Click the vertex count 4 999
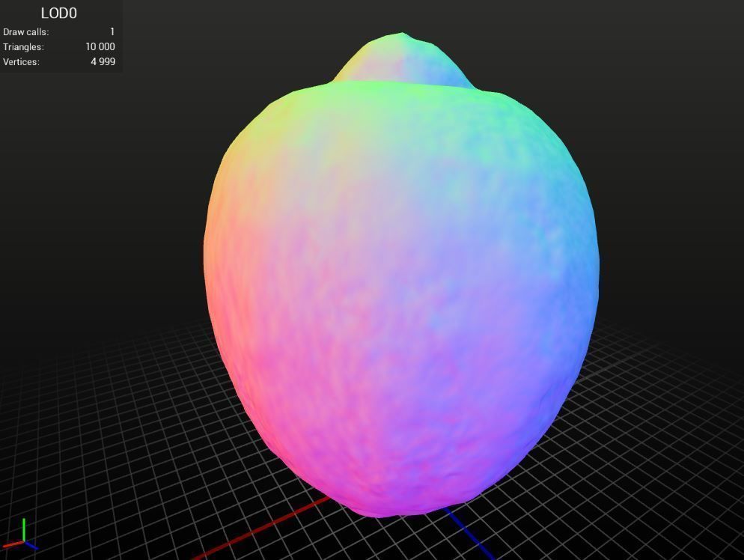Screen dimensions: 744x560 pyautogui.click(x=103, y=61)
